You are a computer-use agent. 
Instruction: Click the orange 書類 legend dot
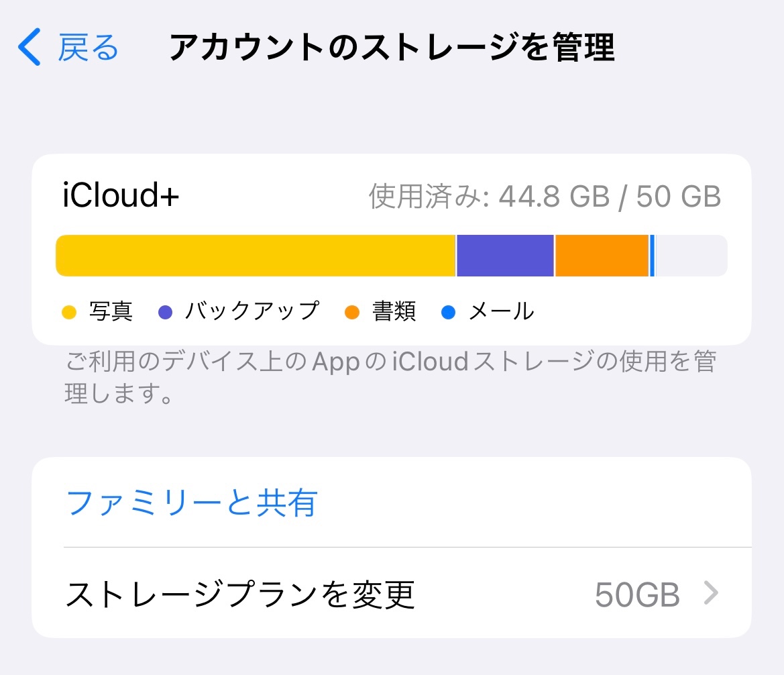(x=352, y=312)
